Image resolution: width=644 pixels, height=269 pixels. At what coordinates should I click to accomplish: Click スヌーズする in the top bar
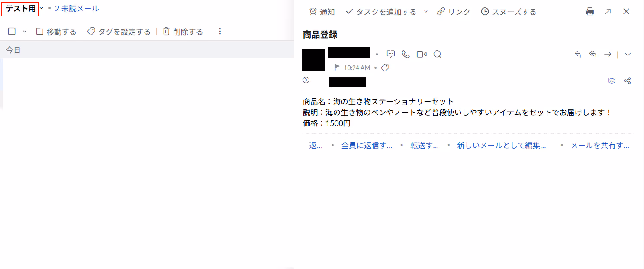[509, 12]
